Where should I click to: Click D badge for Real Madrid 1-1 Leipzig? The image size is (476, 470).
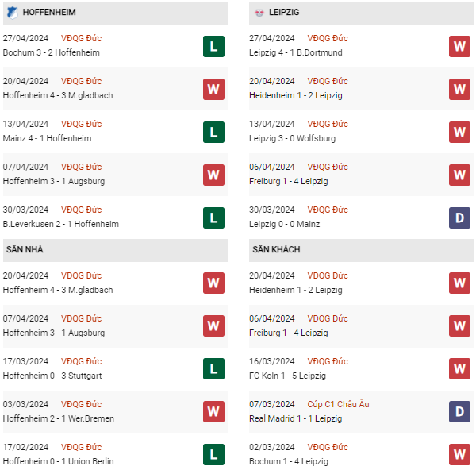point(459,411)
